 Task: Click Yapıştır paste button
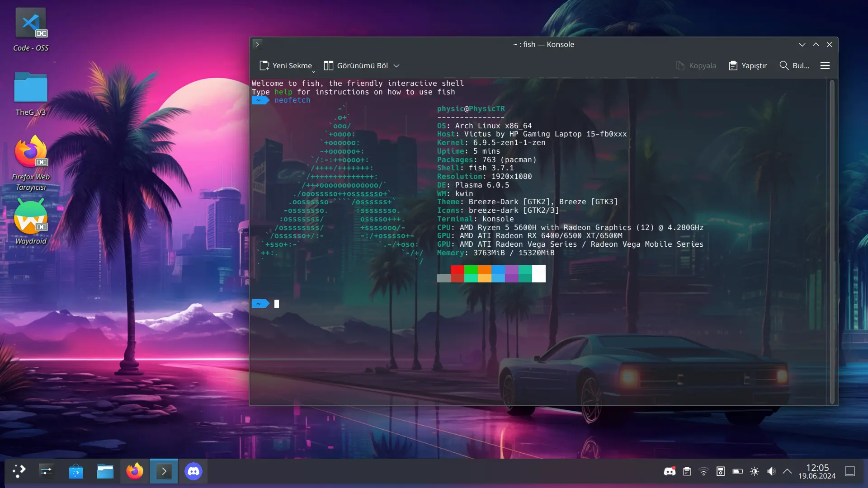coord(748,66)
